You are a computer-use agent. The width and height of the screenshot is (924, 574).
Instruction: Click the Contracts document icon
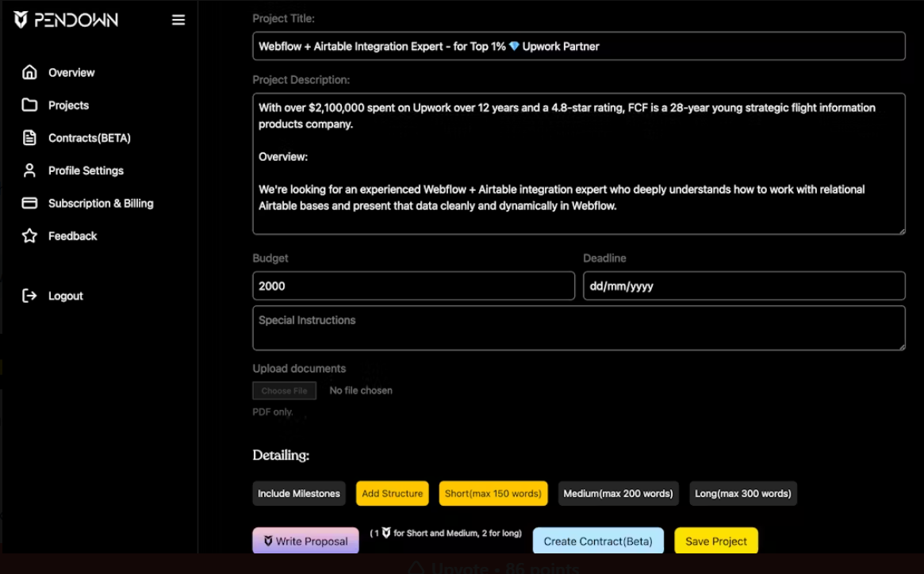(x=29, y=138)
